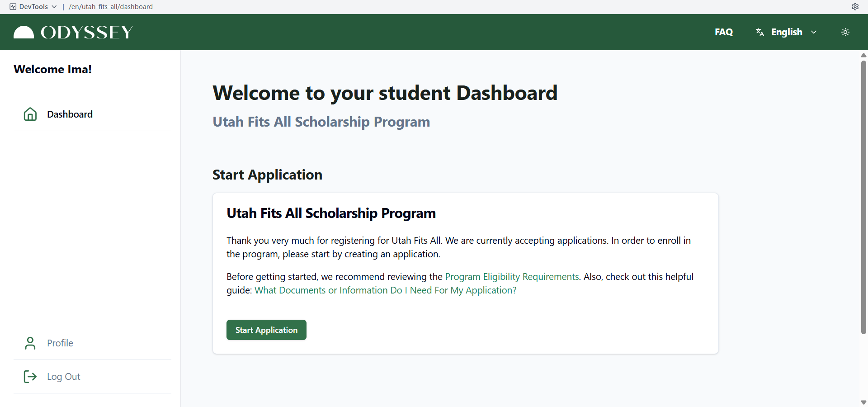This screenshot has height=407, width=868.
Task: Click the Odyssey logo in header
Action: tap(73, 32)
